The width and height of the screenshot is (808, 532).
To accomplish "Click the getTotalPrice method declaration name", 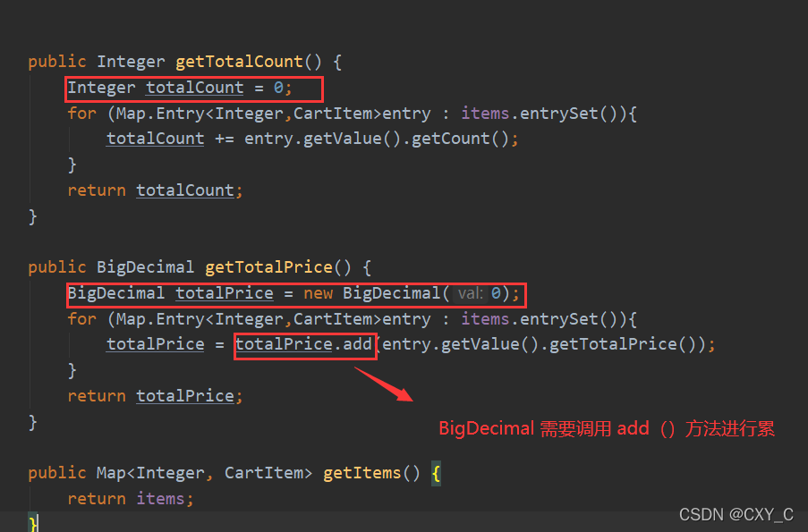I will tap(268, 267).
